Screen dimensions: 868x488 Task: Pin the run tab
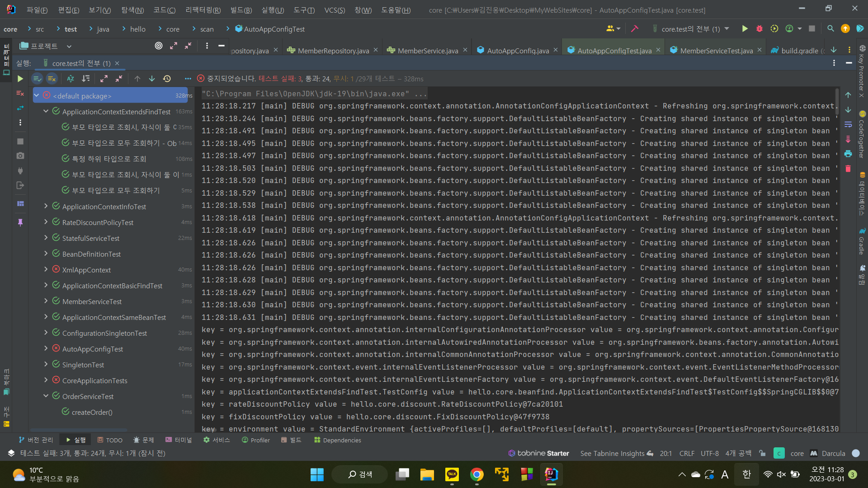(x=20, y=222)
